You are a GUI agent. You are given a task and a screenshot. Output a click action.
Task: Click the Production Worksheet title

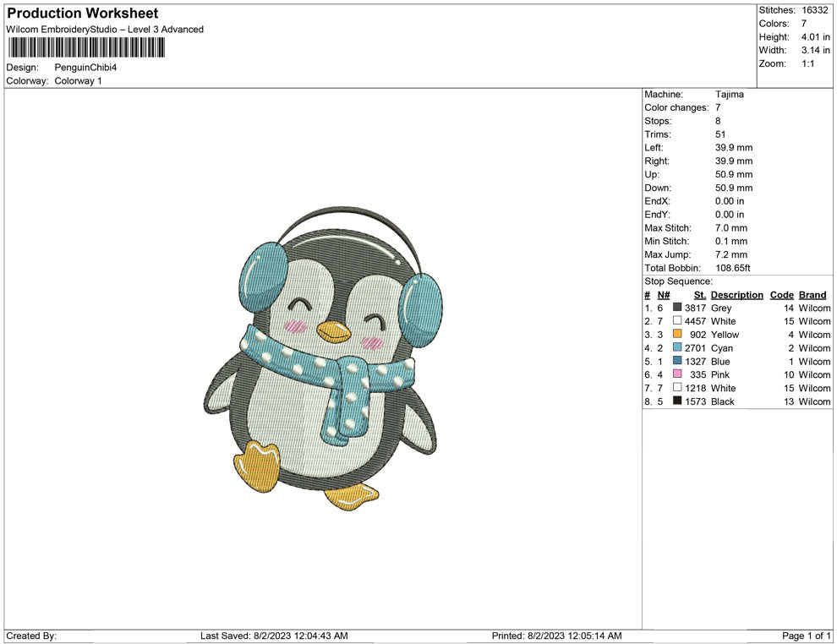81,14
